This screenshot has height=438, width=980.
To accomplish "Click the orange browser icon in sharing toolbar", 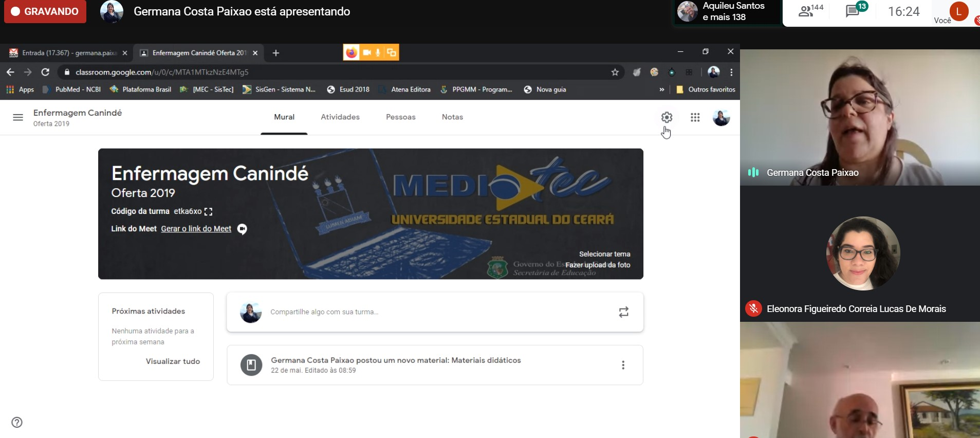I will (x=352, y=52).
